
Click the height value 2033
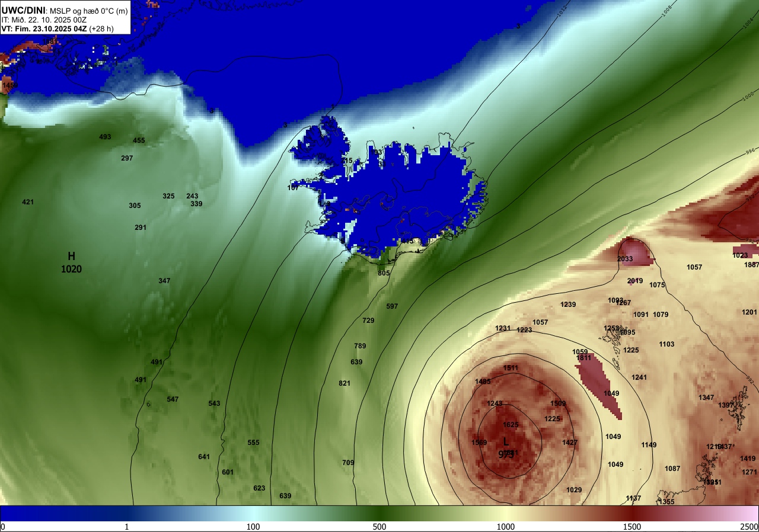(625, 259)
